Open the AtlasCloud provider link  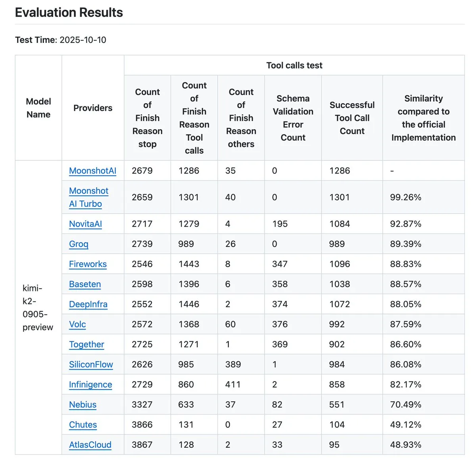click(x=90, y=445)
